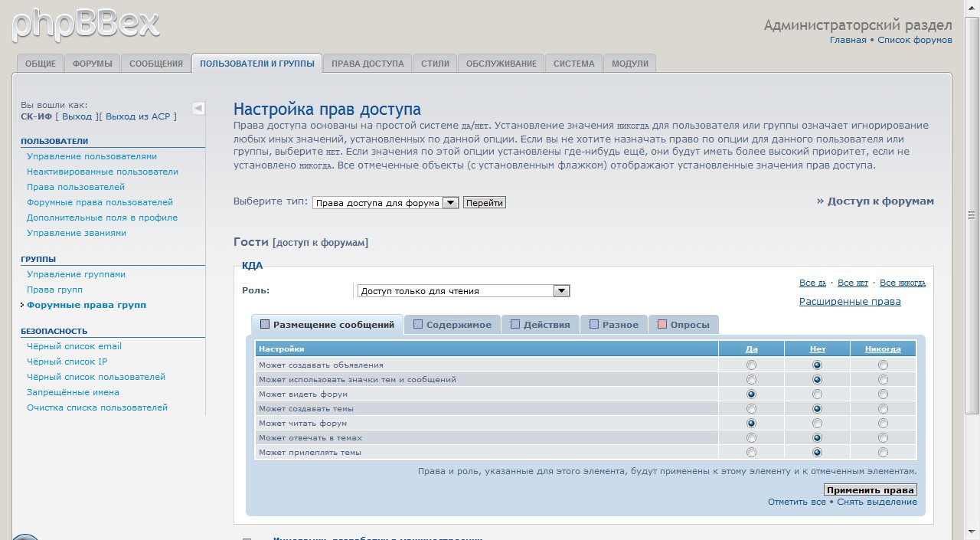Click the Размещение сообщений tab color square
This screenshot has width=980, height=540.
click(265, 324)
